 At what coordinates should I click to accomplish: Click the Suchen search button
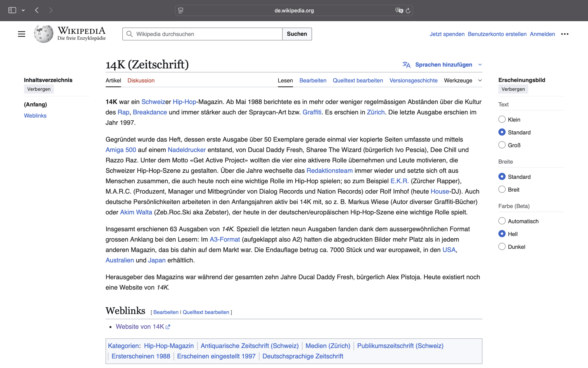[x=297, y=34]
